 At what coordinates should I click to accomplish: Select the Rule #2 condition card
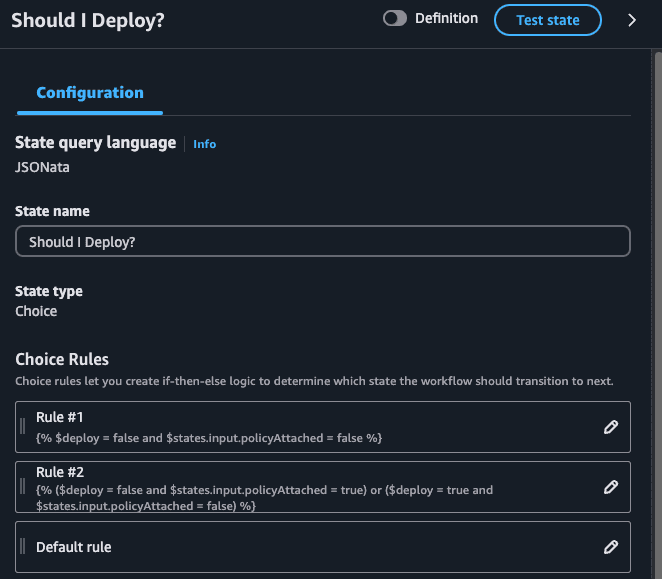coord(323,487)
